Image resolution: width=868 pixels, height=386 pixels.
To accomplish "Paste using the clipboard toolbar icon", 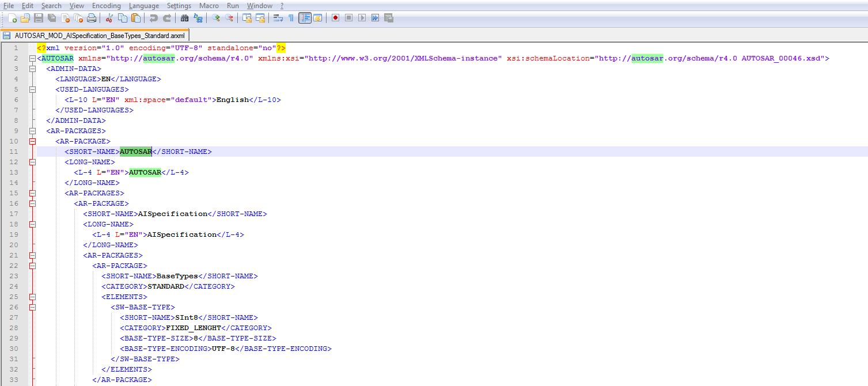I will coord(136,18).
